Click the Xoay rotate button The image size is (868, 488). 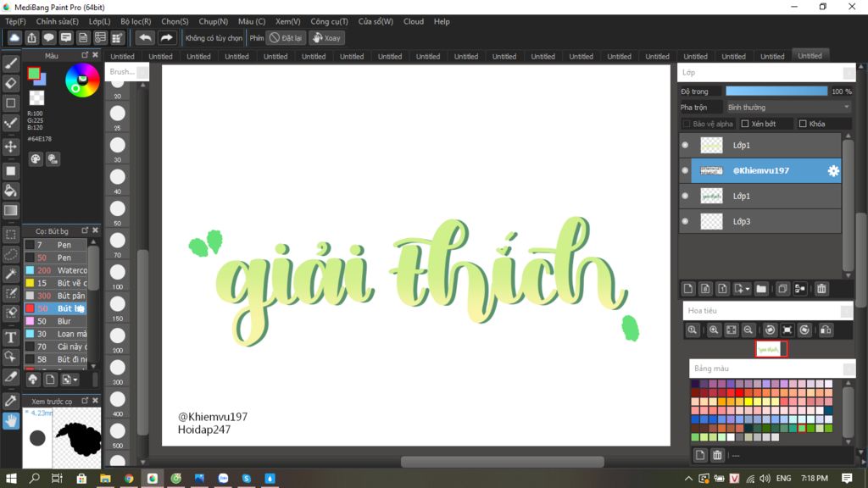pyautogui.click(x=326, y=37)
